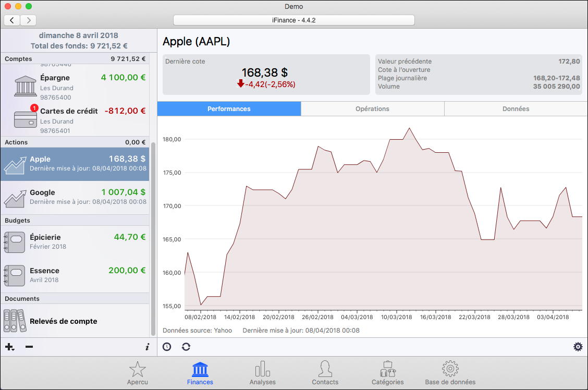Viewport: 588px width, 390px height.
Task: Open chart settings gear icon
Action: click(x=578, y=347)
